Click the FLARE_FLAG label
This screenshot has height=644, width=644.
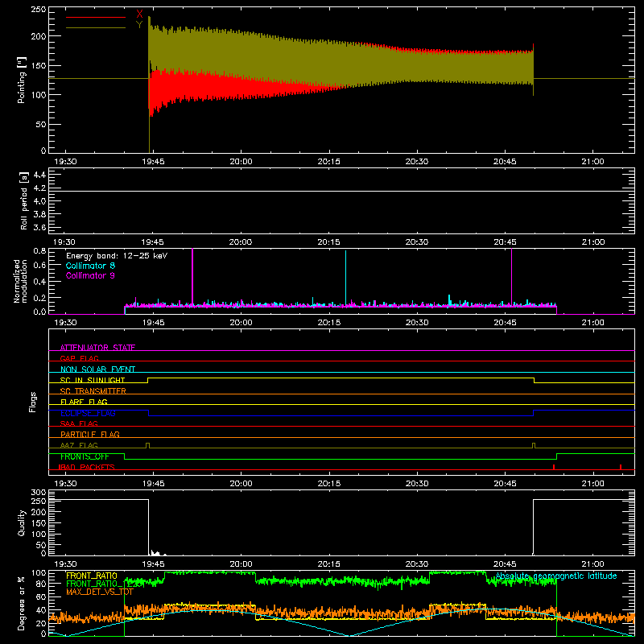point(84,402)
